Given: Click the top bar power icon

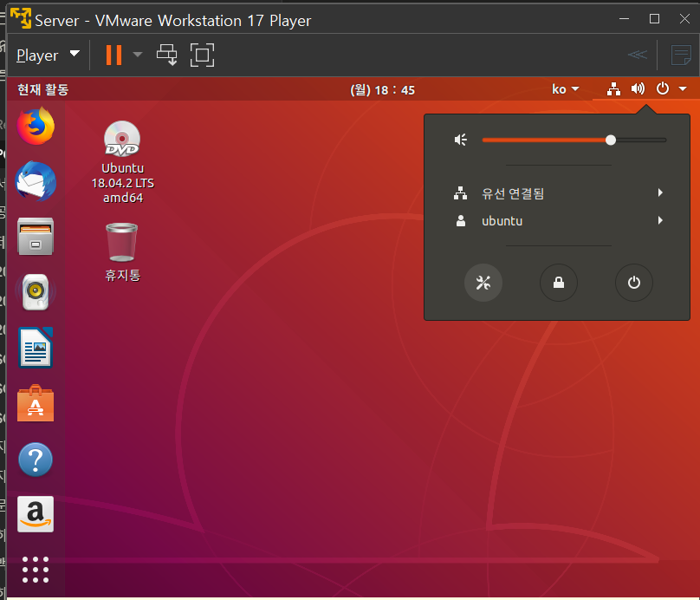Looking at the screenshot, I should coord(663,88).
